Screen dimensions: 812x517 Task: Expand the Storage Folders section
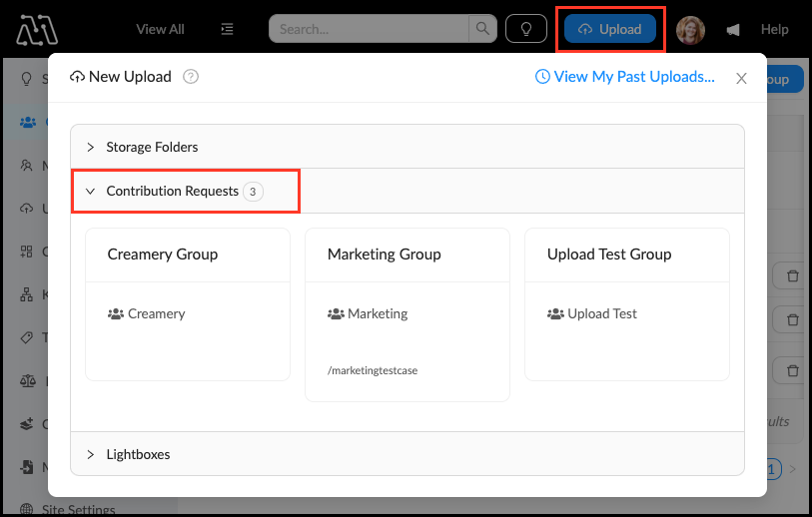[152, 147]
